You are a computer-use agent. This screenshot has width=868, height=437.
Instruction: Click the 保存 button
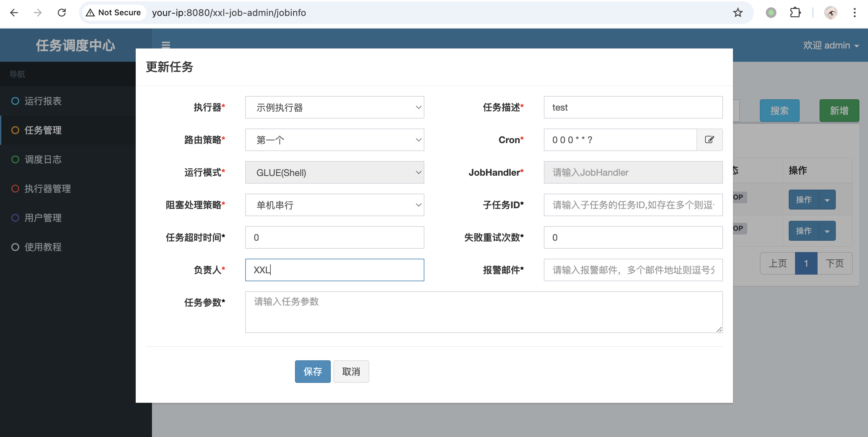point(312,372)
